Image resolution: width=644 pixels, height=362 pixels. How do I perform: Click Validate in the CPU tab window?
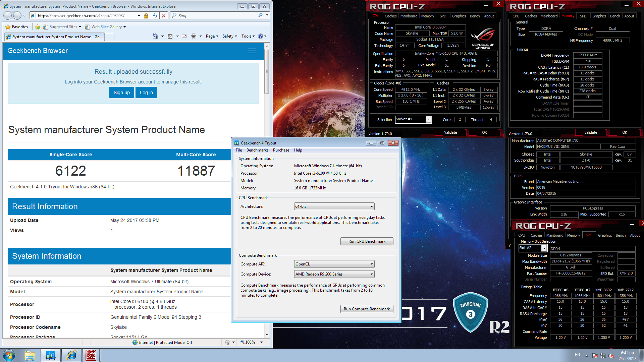tap(450, 132)
